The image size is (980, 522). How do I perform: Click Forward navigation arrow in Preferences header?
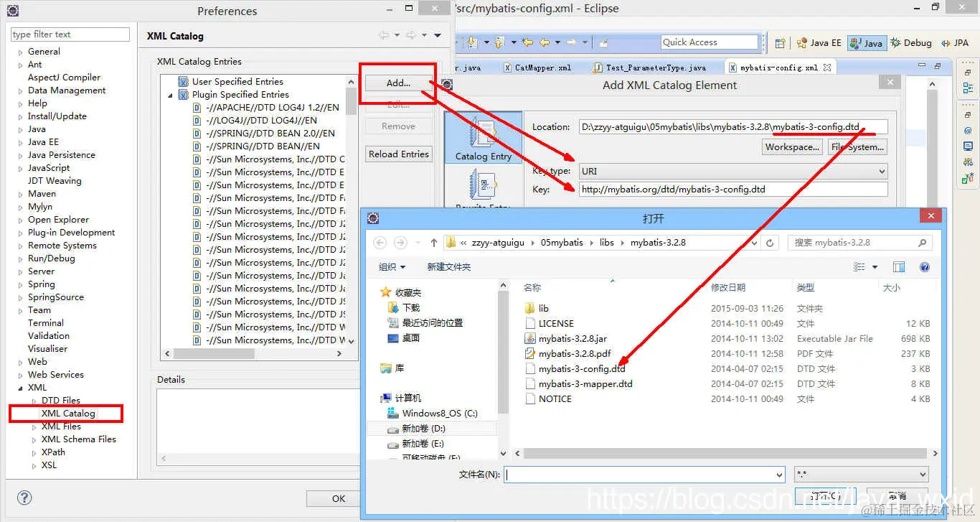410,35
